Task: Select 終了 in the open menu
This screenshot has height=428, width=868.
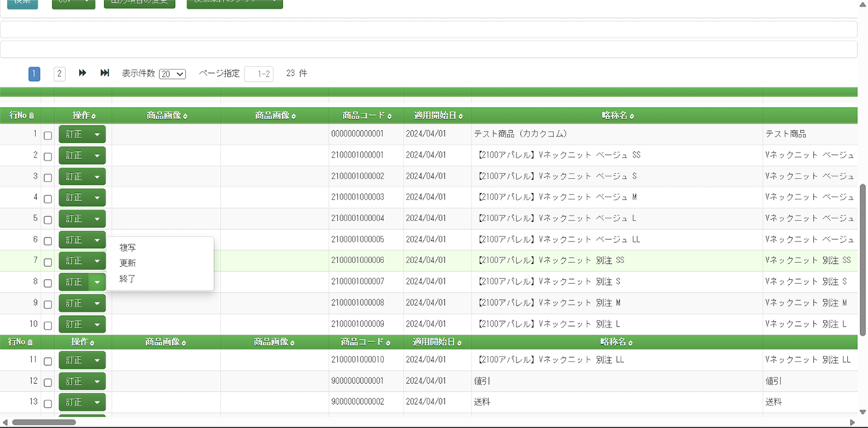Action: coord(127,278)
